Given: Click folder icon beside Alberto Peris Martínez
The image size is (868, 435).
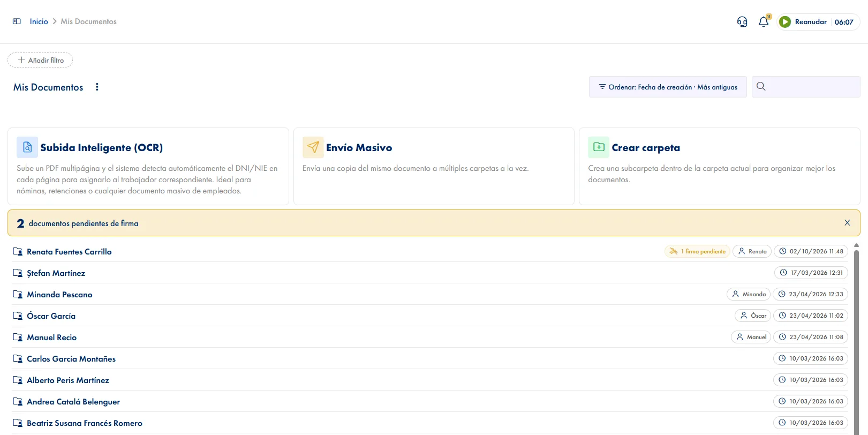Looking at the screenshot, I should (x=18, y=380).
